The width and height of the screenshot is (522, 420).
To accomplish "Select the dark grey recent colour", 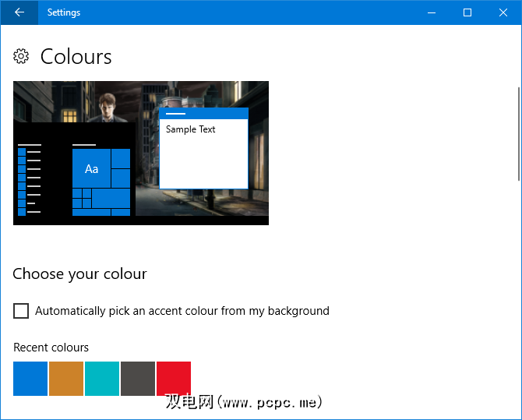I will 138,379.
